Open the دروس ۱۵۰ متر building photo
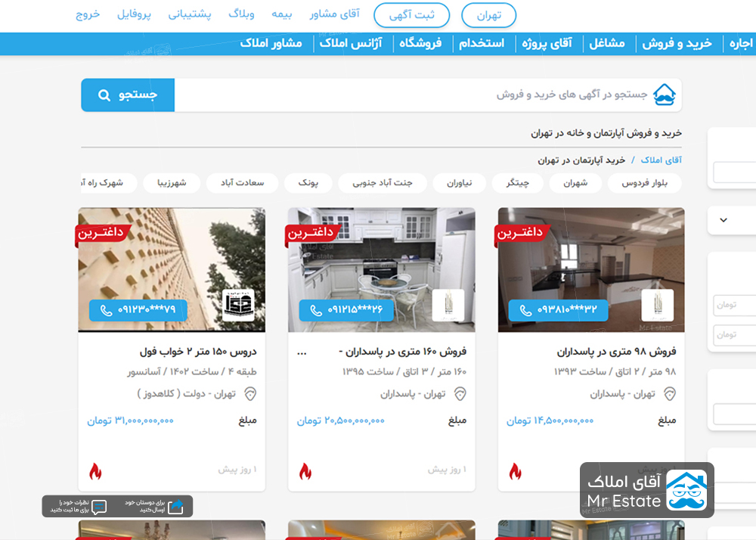Screen dimensions: 756x540 click(x=172, y=270)
